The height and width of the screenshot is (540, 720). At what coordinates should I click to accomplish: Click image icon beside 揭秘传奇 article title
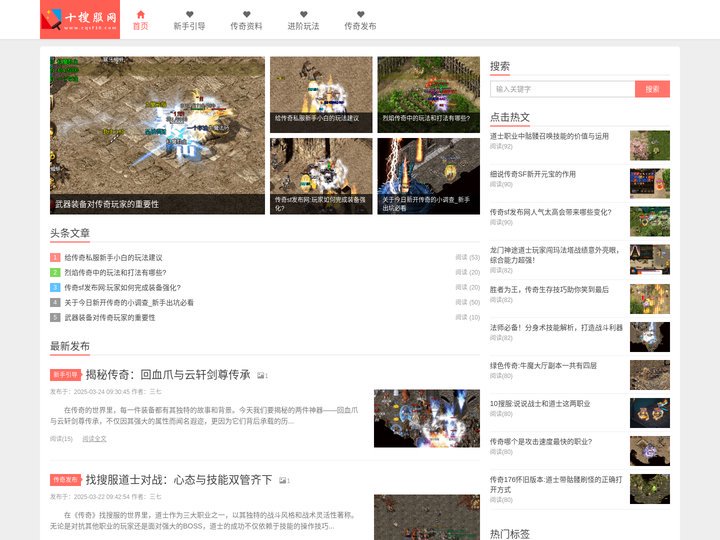pyautogui.click(x=262, y=376)
